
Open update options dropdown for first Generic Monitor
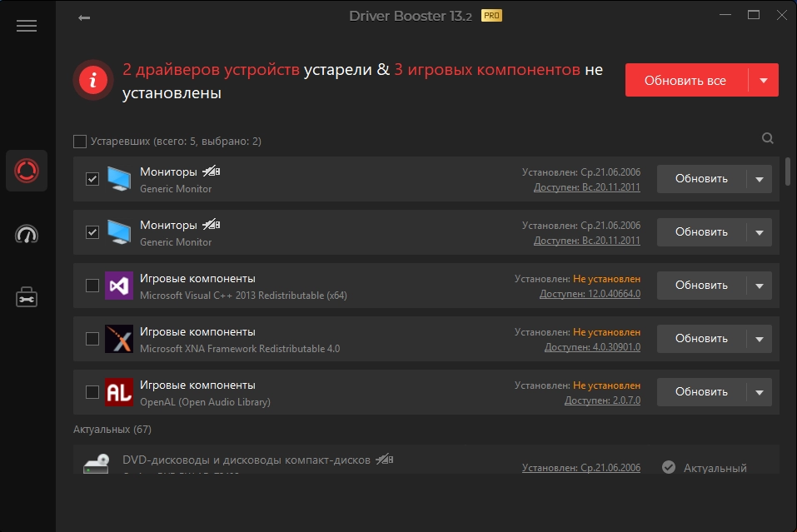[x=760, y=179]
